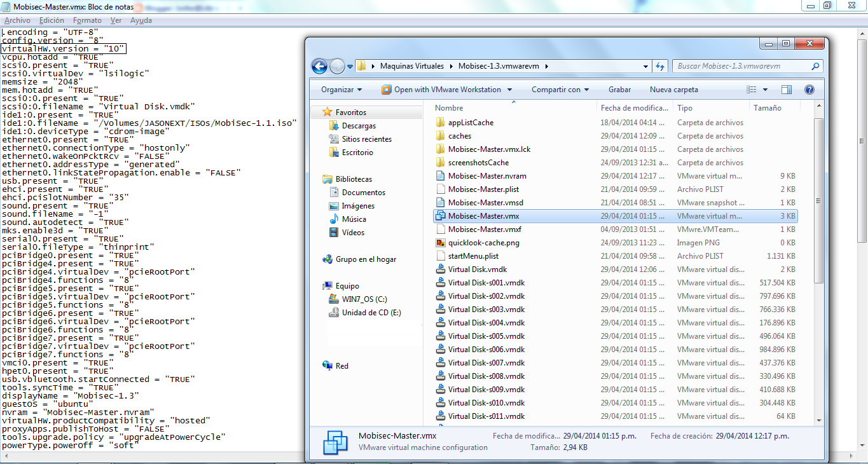
Task: Open Descargas in navigation pane
Action: pos(359,126)
